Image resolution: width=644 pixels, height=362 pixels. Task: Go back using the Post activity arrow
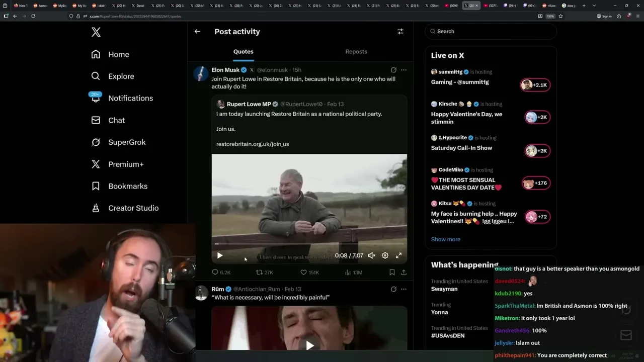(x=197, y=31)
